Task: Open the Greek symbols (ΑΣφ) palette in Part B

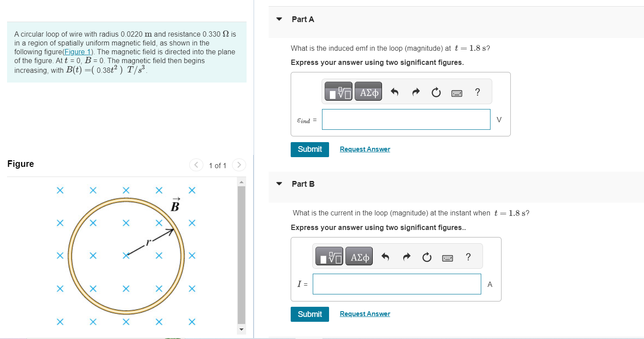Action: 359,256
